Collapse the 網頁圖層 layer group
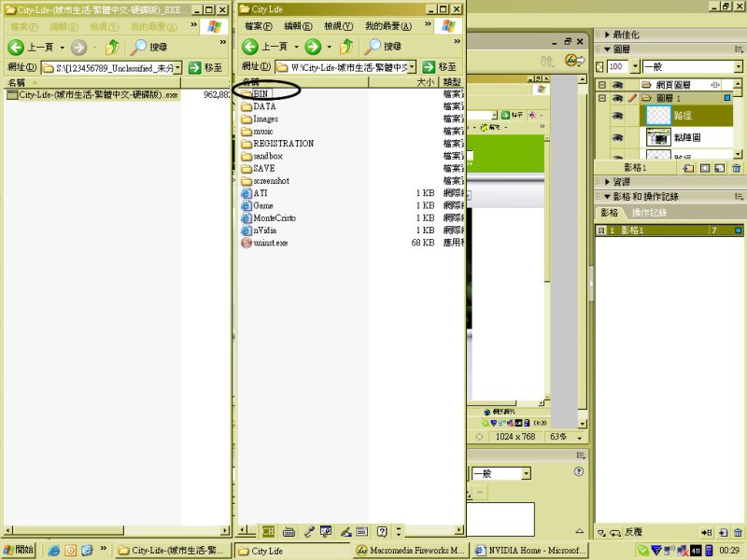Screen dimensions: 747x560 602,85
